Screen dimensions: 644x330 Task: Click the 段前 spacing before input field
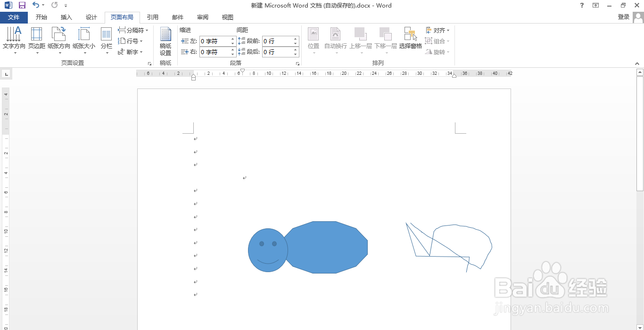click(x=281, y=41)
